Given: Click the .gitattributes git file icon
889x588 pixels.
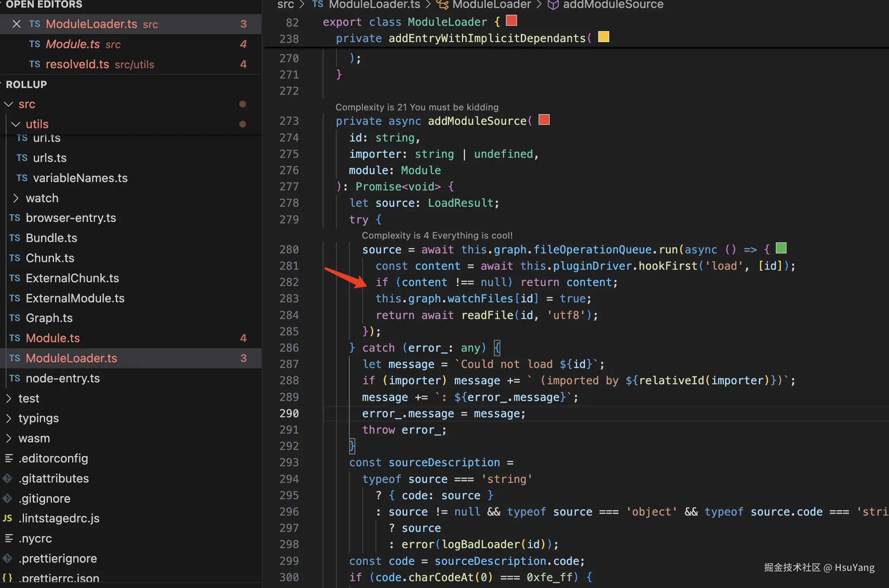Looking at the screenshot, I should (x=8, y=478).
